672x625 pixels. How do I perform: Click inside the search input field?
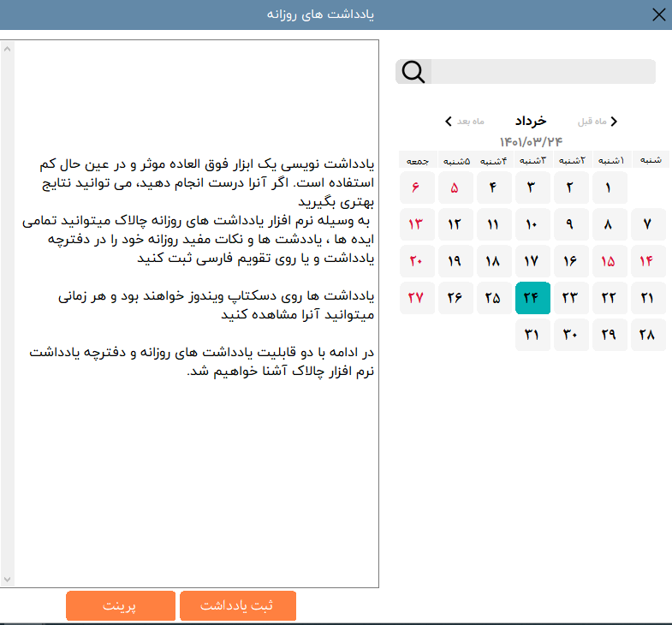click(539, 72)
